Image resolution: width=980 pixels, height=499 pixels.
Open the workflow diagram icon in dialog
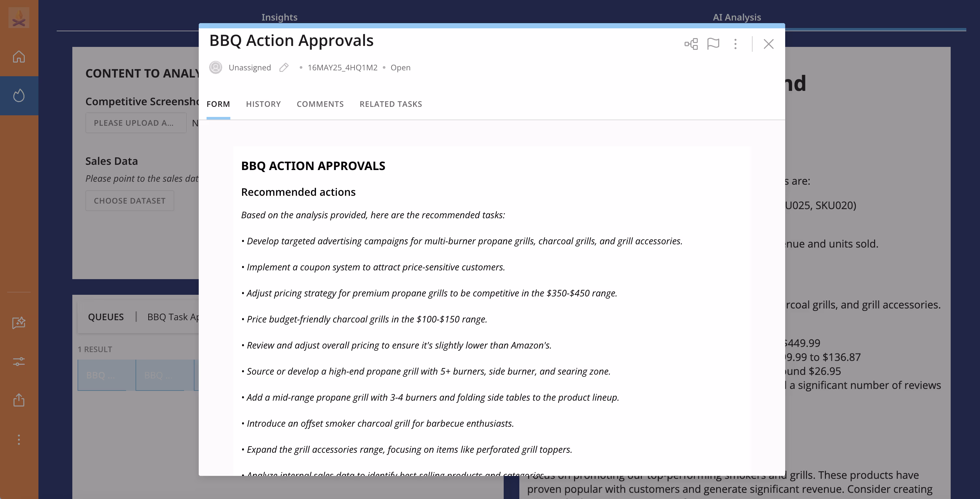click(x=691, y=44)
